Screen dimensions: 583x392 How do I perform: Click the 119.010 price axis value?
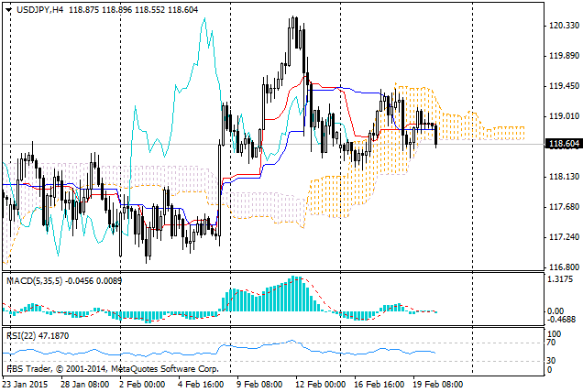pyautogui.click(x=562, y=116)
